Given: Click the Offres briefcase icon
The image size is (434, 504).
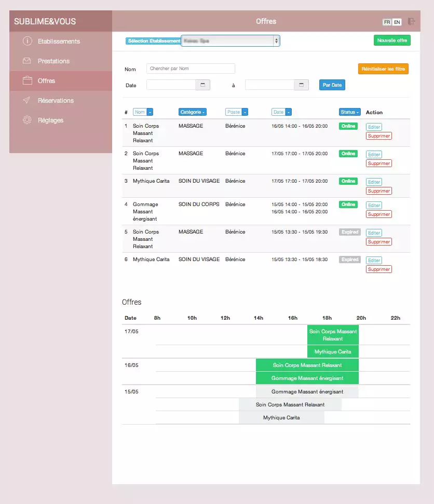Looking at the screenshot, I should [27, 80].
